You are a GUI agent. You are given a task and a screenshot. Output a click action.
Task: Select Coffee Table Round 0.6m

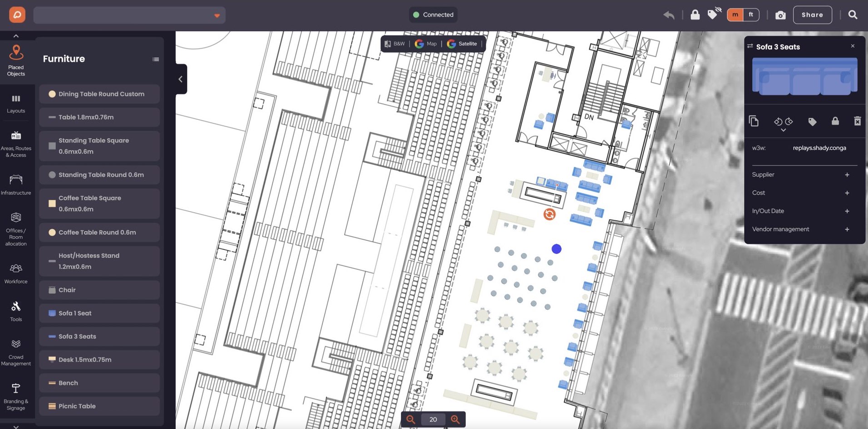coord(99,232)
